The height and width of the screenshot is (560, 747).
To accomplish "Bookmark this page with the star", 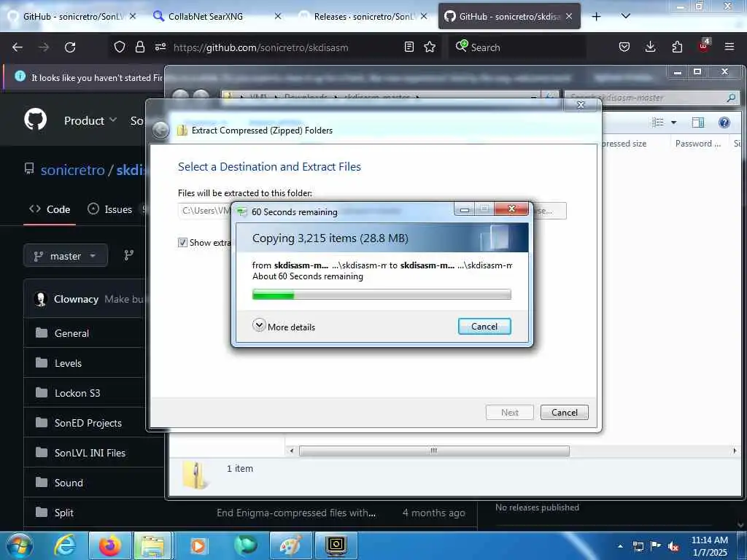I will coord(430,47).
